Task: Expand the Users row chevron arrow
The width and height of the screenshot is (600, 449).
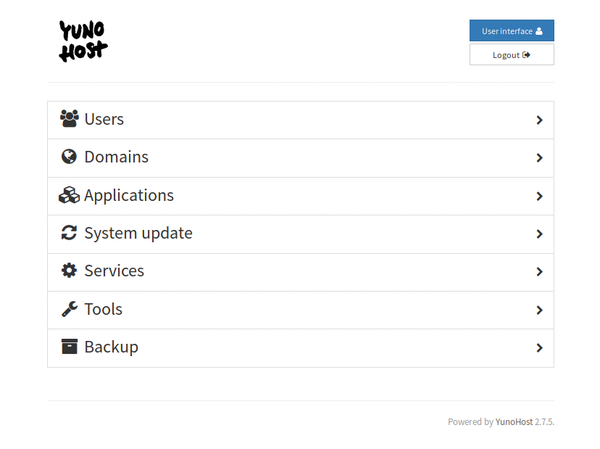Action: coord(540,120)
